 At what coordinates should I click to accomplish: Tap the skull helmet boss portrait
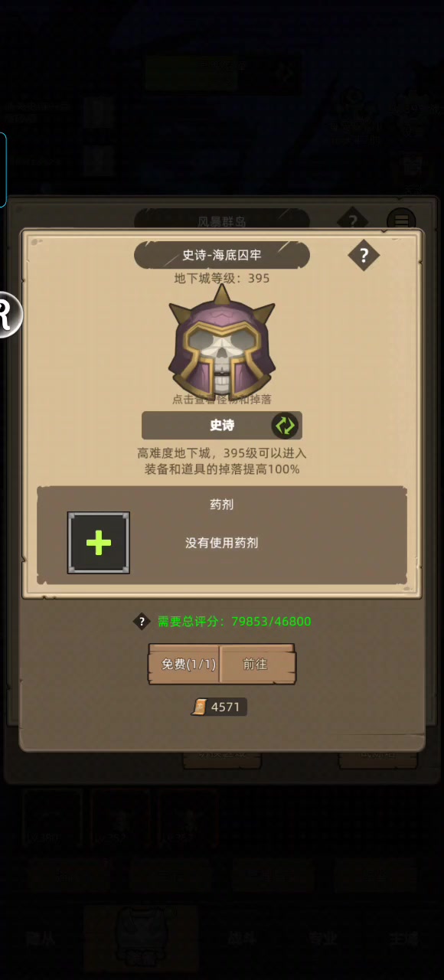pos(221,341)
